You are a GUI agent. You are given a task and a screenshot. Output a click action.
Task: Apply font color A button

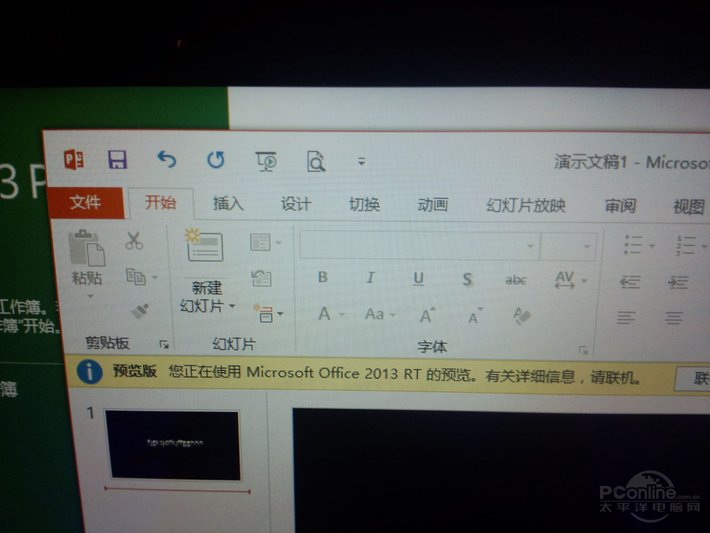(x=324, y=314)
